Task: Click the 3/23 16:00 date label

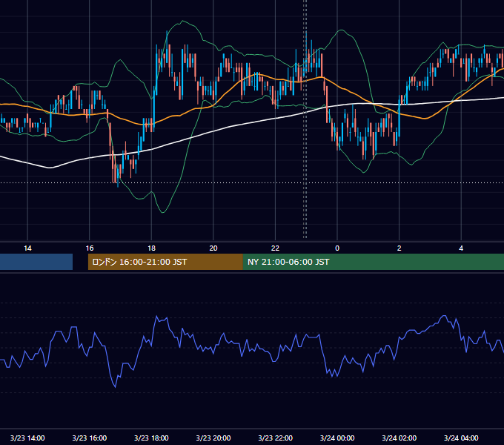Action: click(x=90, y=438)
